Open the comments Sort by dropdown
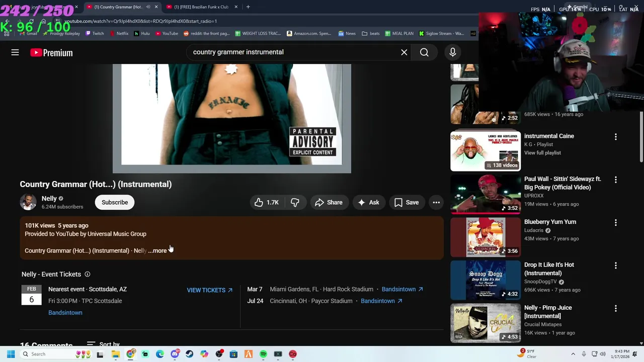Viewport: 644px width, 362px height. tap(103, 344)
